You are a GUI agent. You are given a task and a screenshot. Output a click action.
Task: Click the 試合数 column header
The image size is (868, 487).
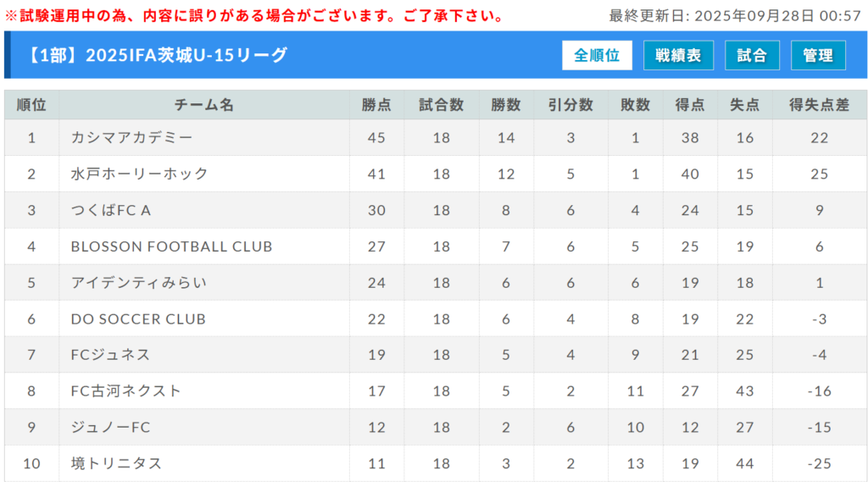441,105
